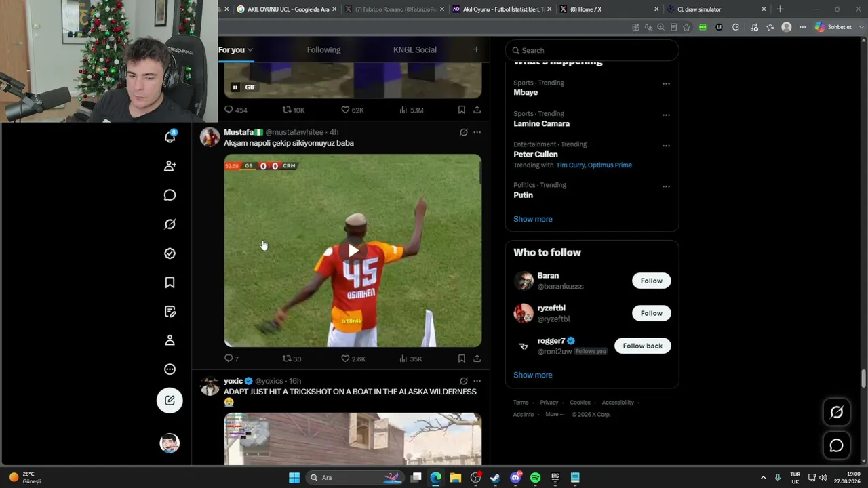
Task: Compose a new post with the round button
Action: 170,401
